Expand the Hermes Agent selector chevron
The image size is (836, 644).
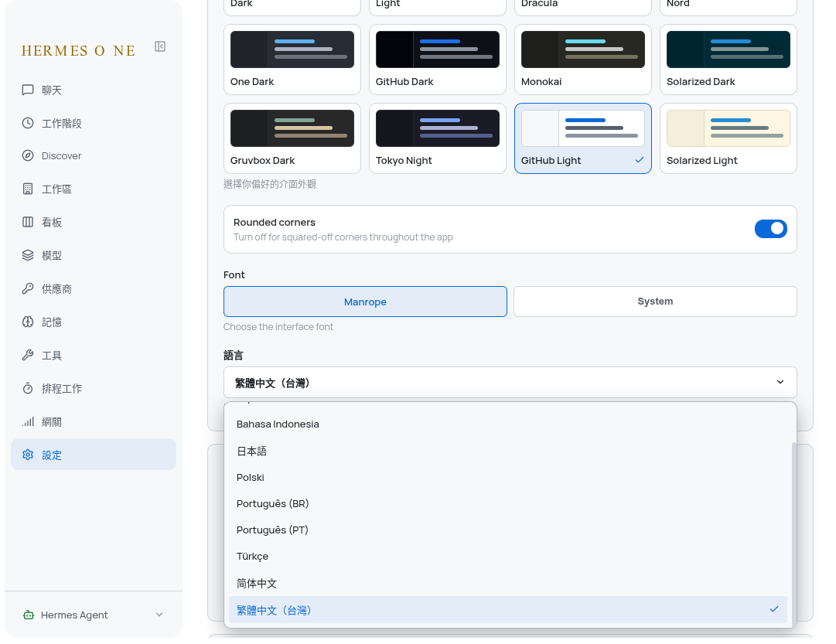159,615
